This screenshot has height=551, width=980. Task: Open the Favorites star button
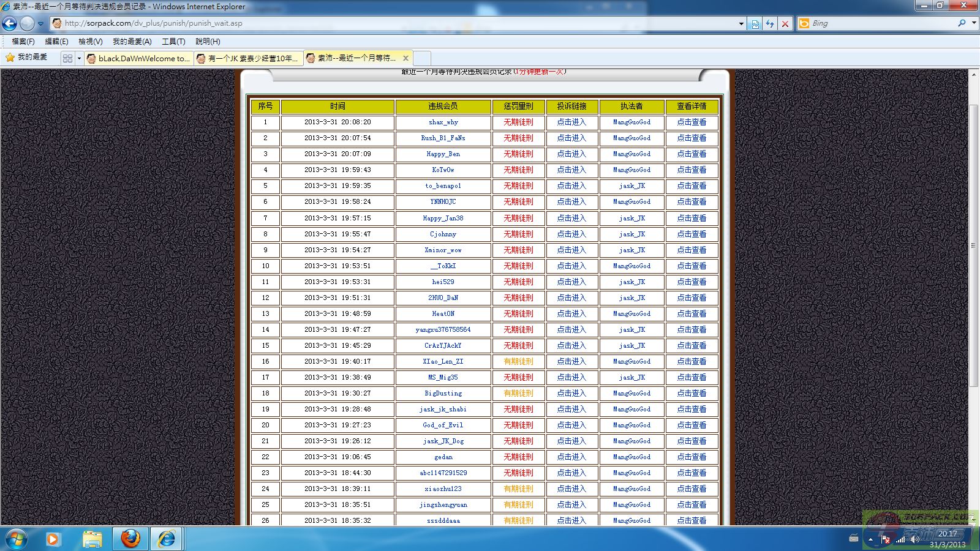(26, 57)
